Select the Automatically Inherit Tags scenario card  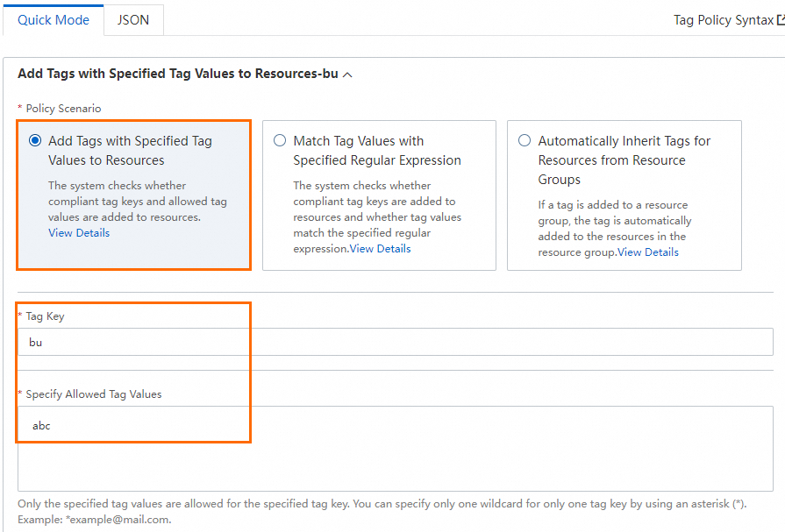coord(624,195)
